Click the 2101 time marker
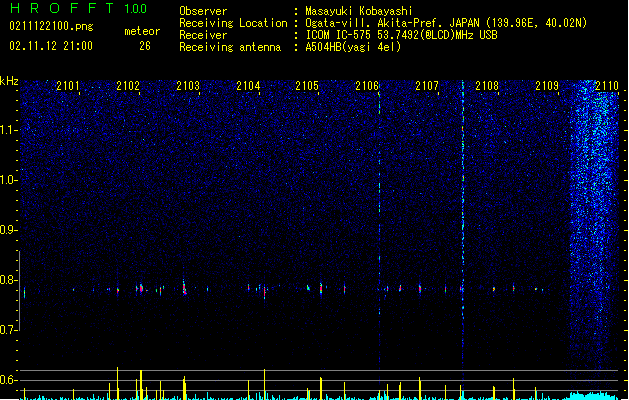This screenshot has width=629, height=400. [x=68, y=85]
